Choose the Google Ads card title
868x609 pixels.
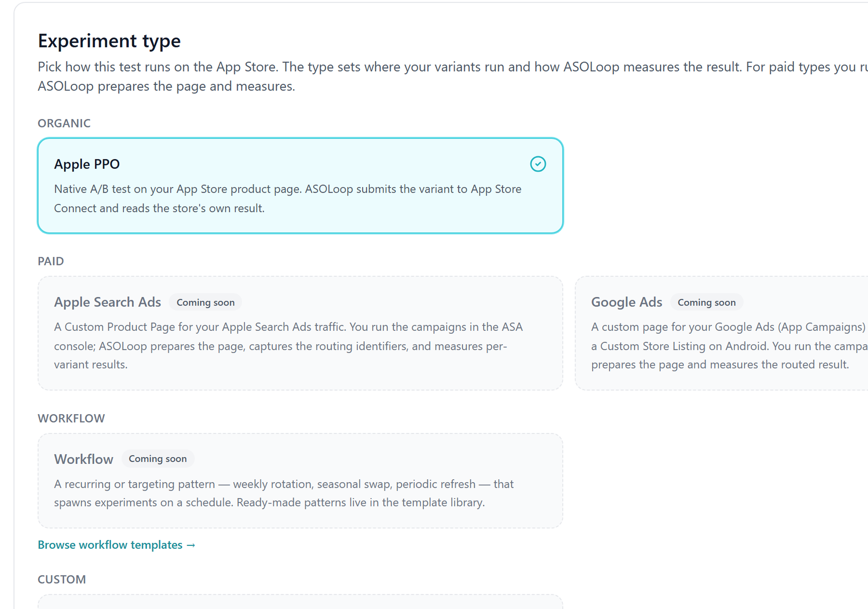click(x=626, y=302)
